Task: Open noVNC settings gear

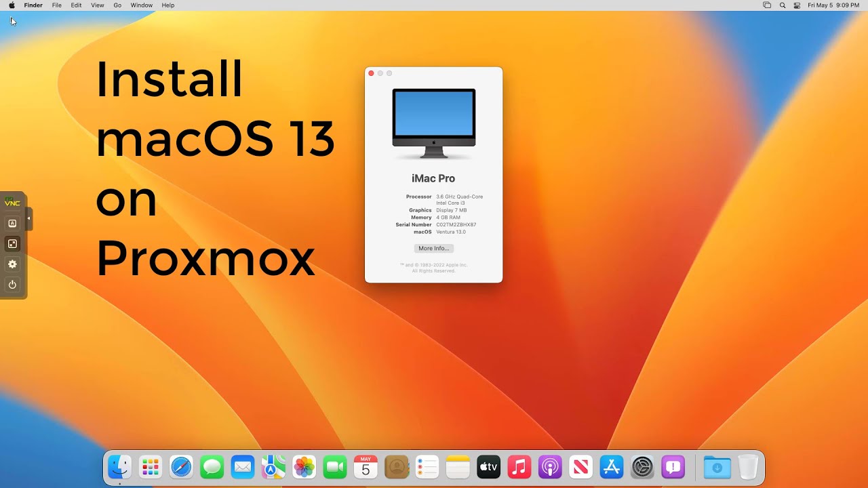Action: click(x=12, y=264)
